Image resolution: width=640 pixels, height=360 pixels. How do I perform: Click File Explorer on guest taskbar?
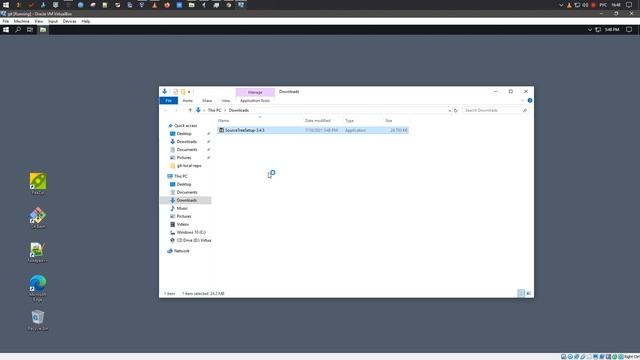43,30
